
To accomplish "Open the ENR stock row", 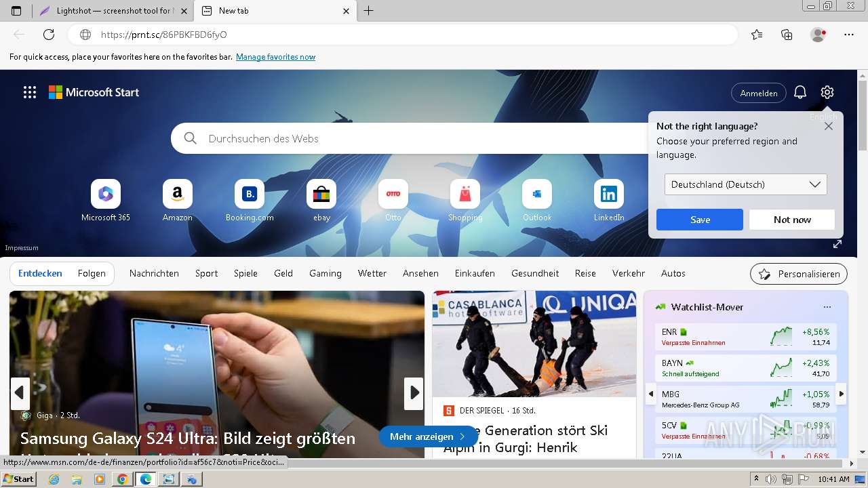I will tap(746, 337).
